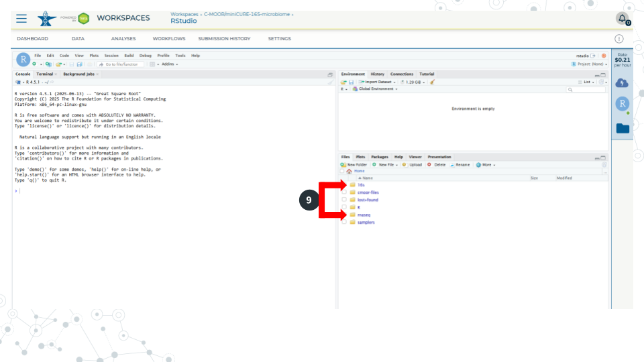Click the Delete button in Files pane
Screen dimensions: 644x362
[x=436, y=165]
